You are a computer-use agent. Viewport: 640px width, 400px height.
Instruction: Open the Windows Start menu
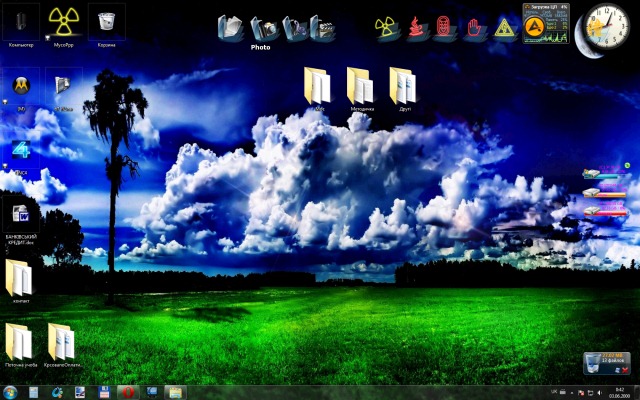click(10, 393)
